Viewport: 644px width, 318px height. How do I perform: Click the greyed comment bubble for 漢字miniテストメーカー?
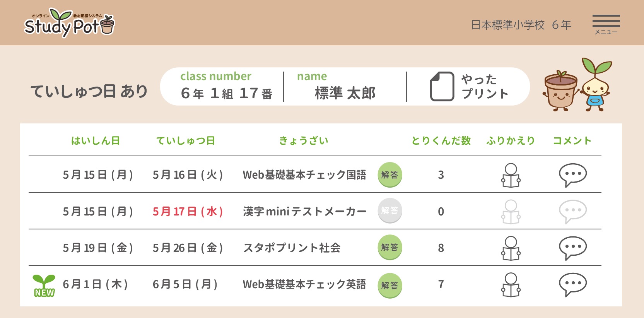573,212
